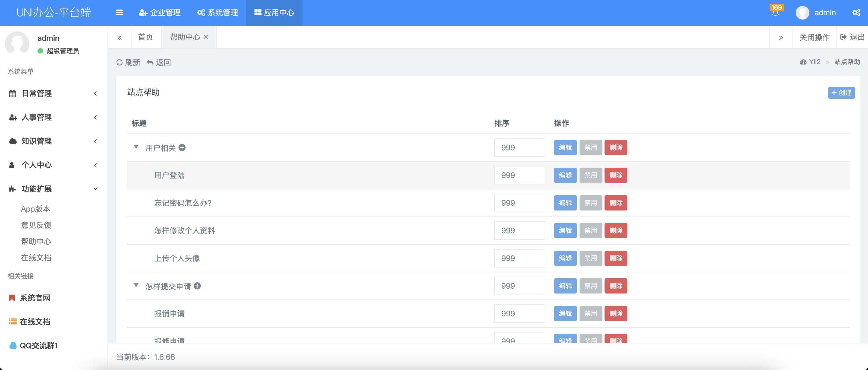The width and height of the screenshot is (868, 370).
Task: Switch to the 首页 tab
Action: coord(146,37)
